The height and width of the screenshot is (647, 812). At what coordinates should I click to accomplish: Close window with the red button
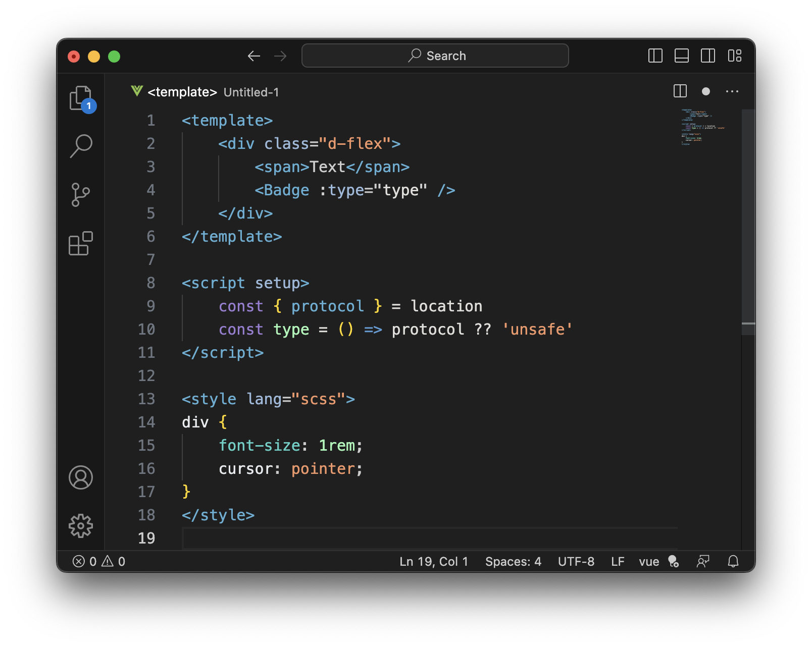(74, 57)
